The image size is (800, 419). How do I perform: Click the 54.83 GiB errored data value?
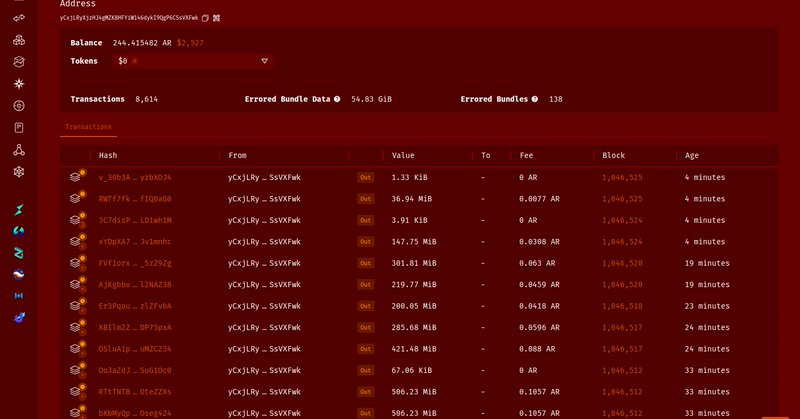371,99
